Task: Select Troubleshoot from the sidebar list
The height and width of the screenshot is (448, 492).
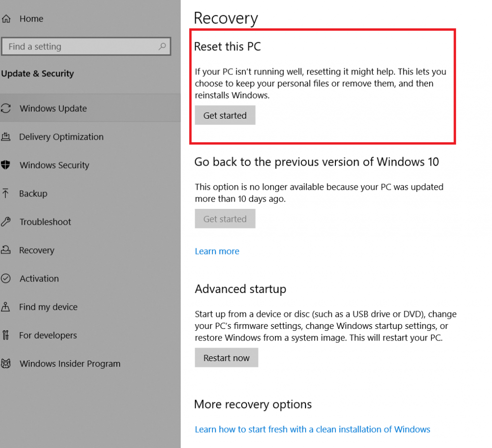Action: tap(46, 222)
